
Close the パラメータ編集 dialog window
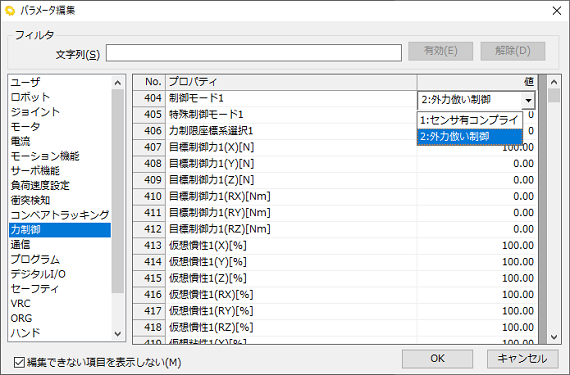tap(557, 11)
